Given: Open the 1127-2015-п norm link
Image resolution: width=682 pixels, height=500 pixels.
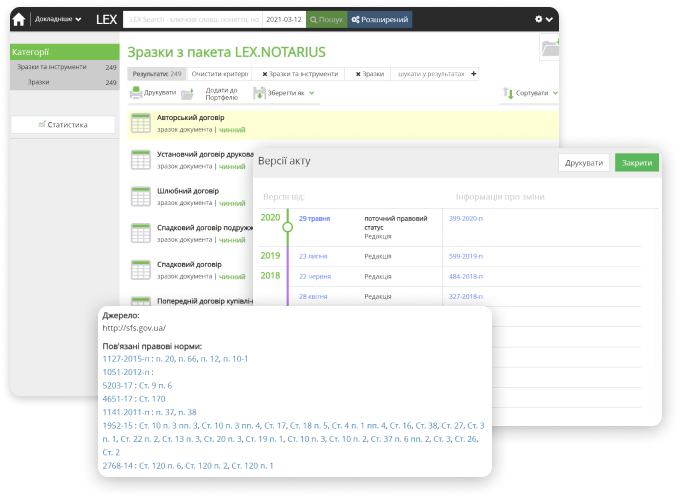Looking at the screenshot, I should coord(126,359).
